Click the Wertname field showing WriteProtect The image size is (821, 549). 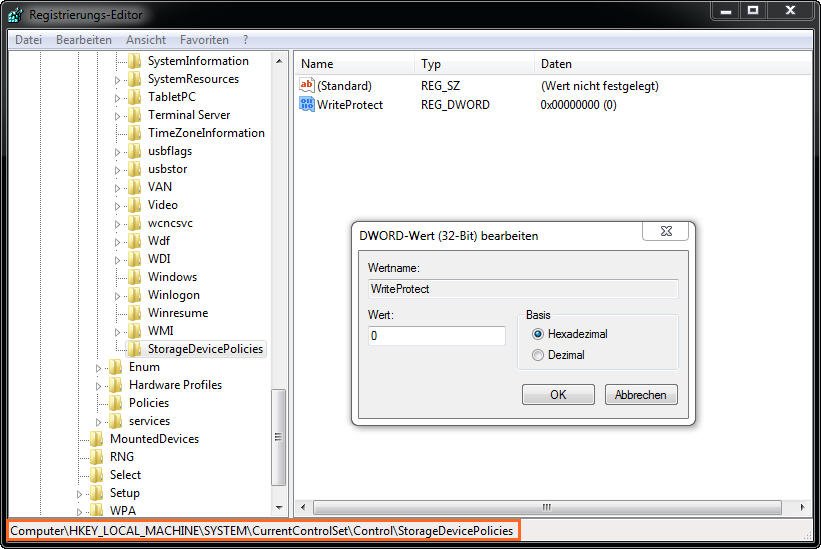(x=524, y=289)
